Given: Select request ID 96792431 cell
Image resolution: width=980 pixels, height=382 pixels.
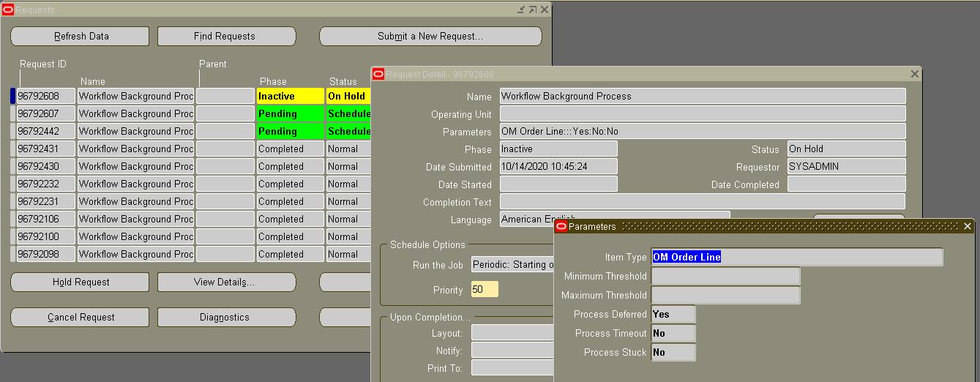Looking at the screenshot, I should [x=46, y=149].
